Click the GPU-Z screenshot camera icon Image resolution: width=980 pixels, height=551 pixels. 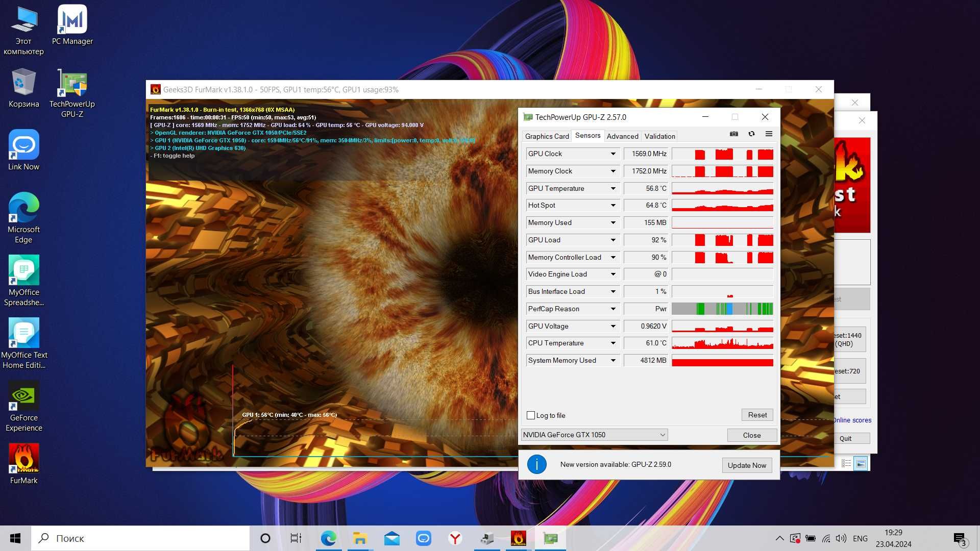tap(733, 134)
